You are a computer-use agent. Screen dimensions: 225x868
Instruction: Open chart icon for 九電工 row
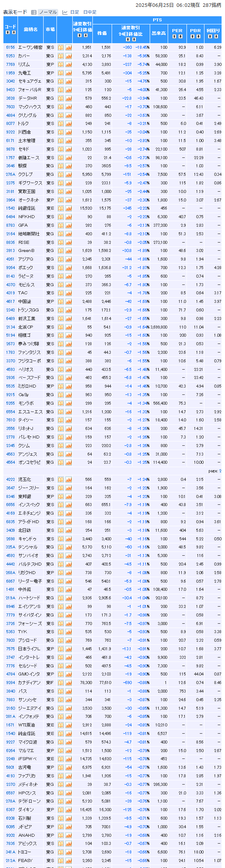click(68, 73)
